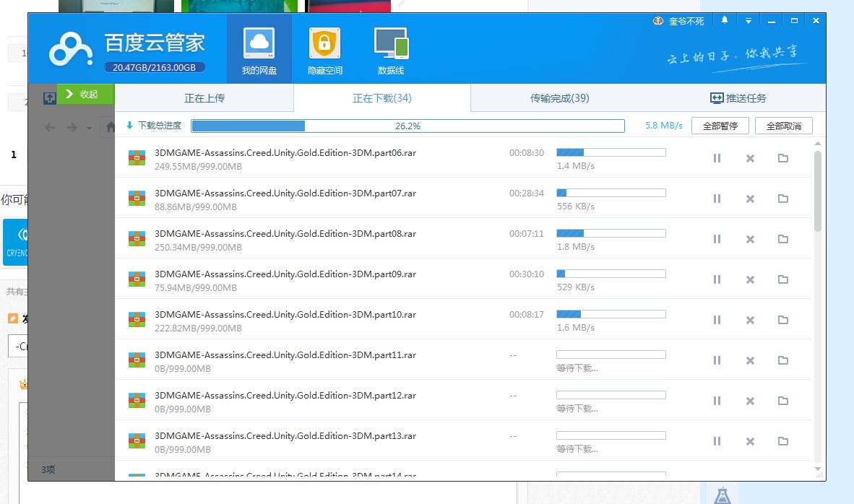Click the part06.rar archive file icon
854x504 pixels.
137,158
